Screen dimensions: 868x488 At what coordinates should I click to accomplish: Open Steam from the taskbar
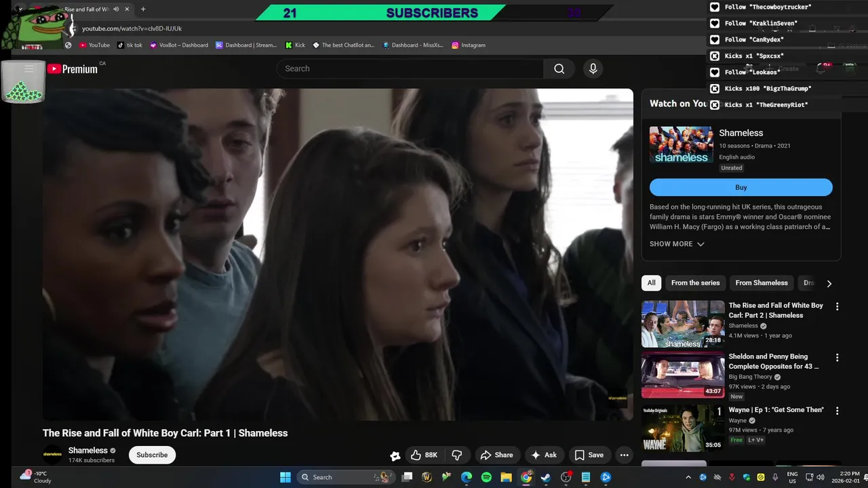[546, 477]
